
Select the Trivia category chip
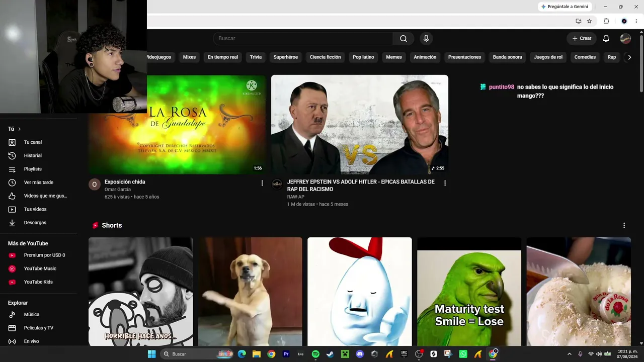click(x=256, y=57)
